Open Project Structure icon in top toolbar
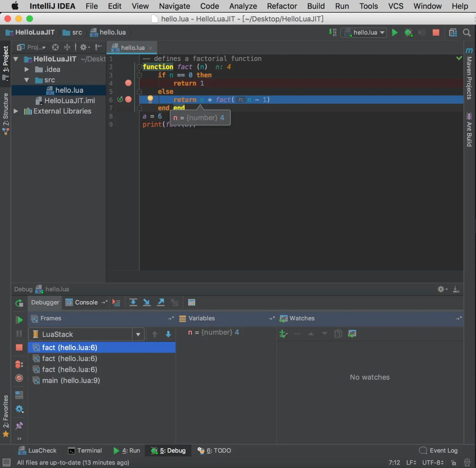The width and height of the screenshot is (476, 468). (453, 32)
